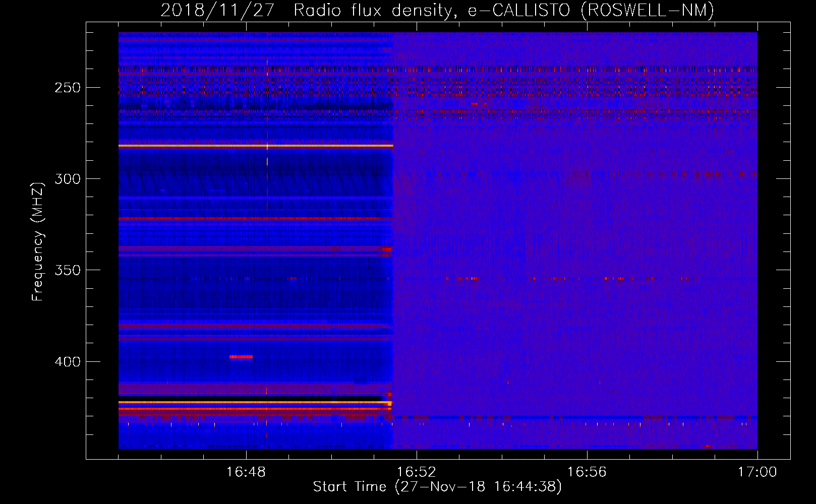The width and height of the screenshot is (816, 504).
Task: Select the 'Frequency (MHZ)' axis label
Action: pos(38,242)
